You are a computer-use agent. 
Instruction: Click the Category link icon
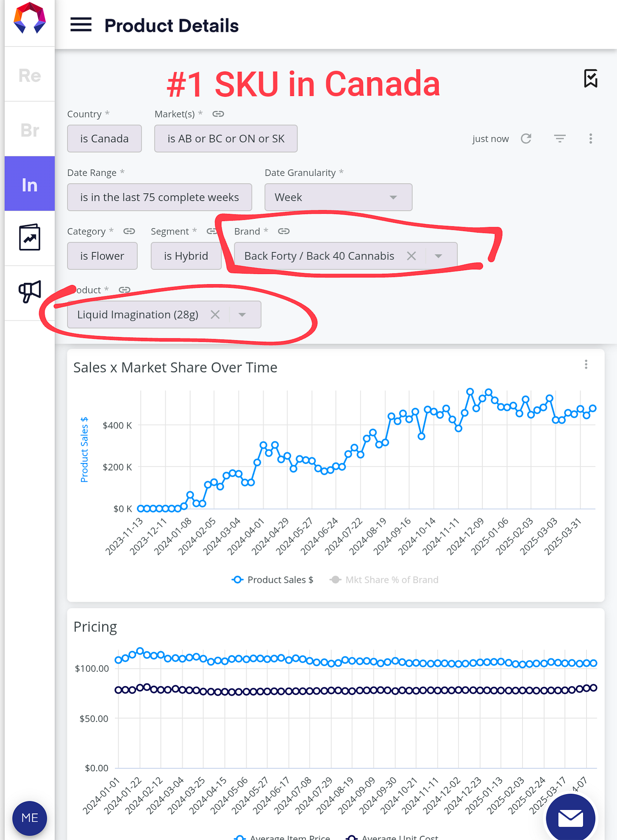(129, 231)
